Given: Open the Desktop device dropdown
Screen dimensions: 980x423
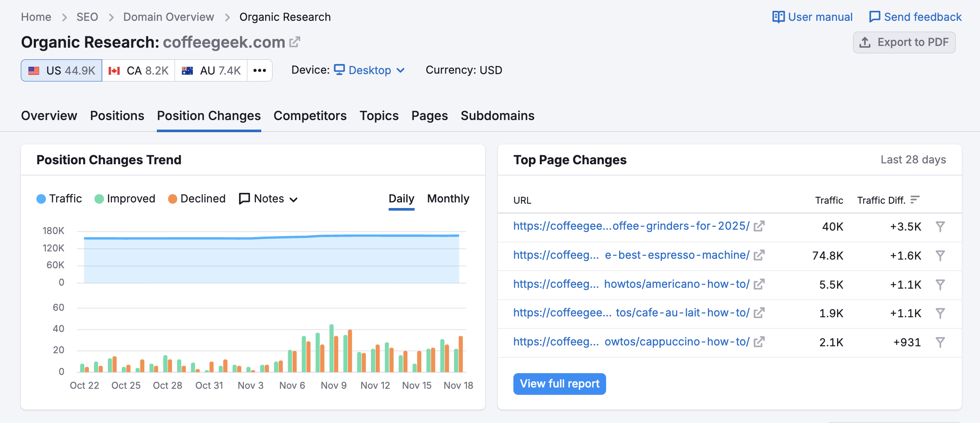Looking at the screenshot, I should pos(370,70).
